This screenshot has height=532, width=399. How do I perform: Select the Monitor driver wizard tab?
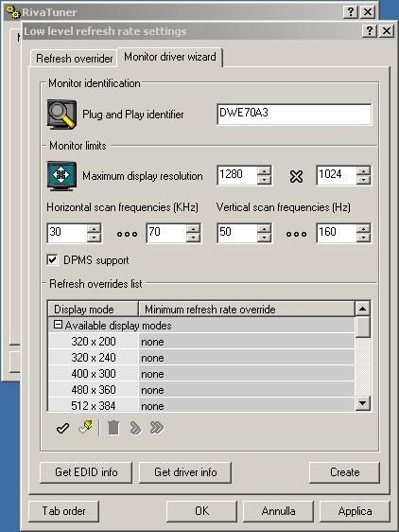click(x=170, y=57)
